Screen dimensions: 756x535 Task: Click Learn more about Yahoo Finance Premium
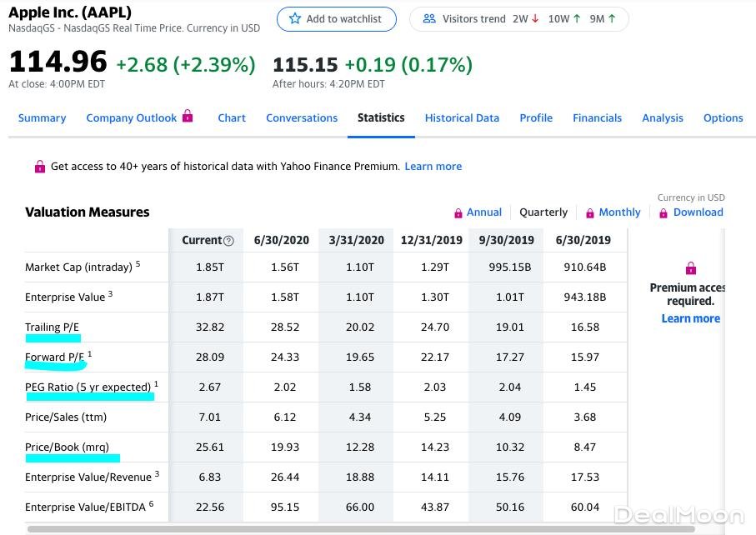click(433, 167)
